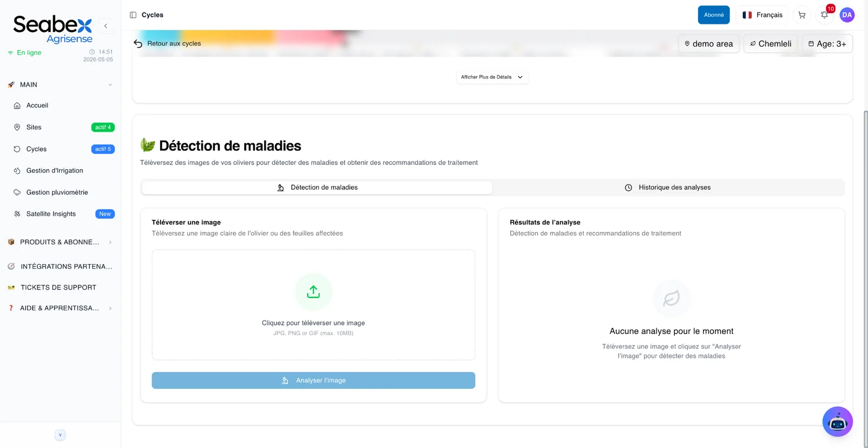Click the Gestion pluviométrie cloud icon
This screenshot has height=448, width=868.
click(17, 193)
